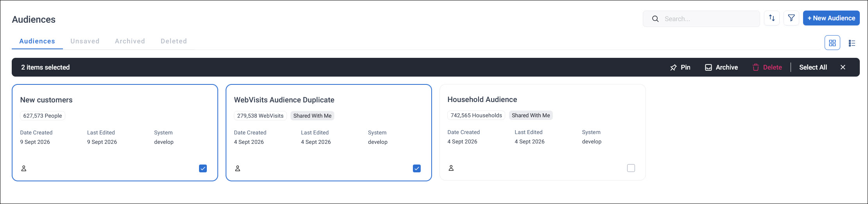Click the 742,565 Households count badge

point(476,115)
